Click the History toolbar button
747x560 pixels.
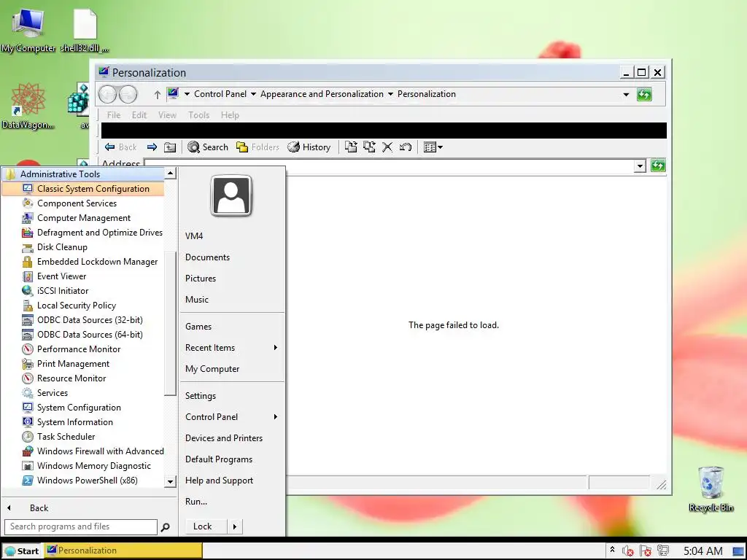click(309, 147)
